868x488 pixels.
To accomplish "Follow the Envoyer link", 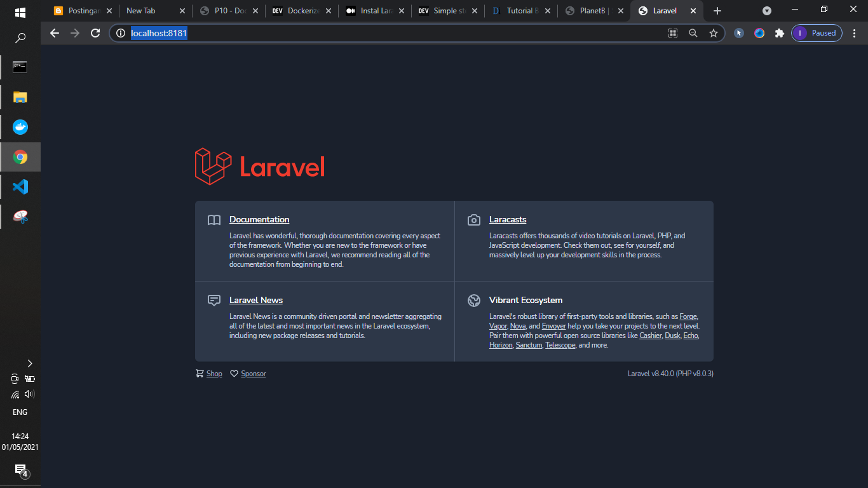I will [553, 326].
